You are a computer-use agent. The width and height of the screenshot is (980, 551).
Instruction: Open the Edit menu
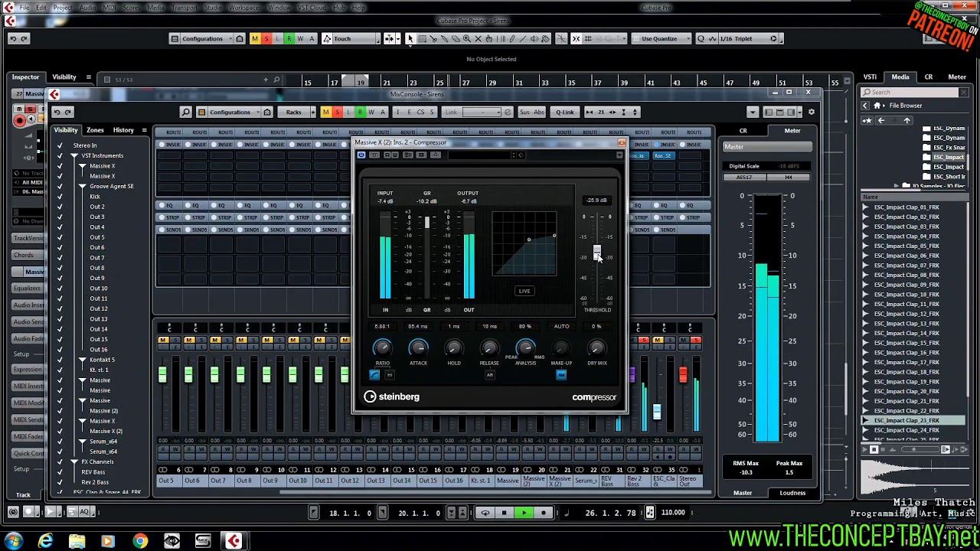tap(41, 8)
